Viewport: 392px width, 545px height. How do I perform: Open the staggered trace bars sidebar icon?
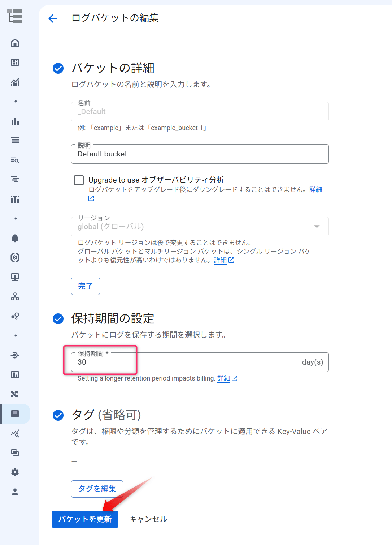pos(15,180)
